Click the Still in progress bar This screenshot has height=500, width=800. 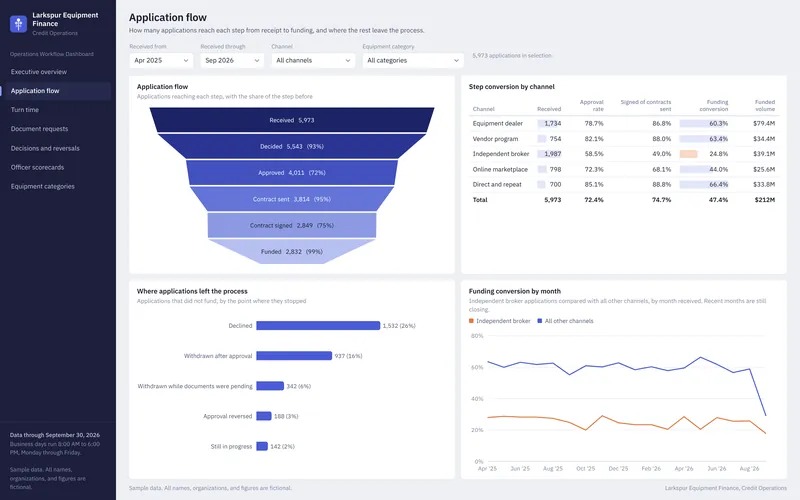tap(262, 446)
